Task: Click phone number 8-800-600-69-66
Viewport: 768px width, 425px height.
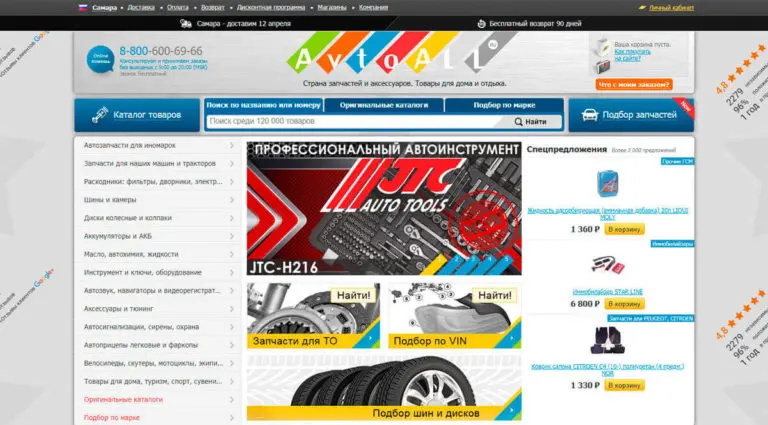Action: pyautogui.click(x=161, y=51)
